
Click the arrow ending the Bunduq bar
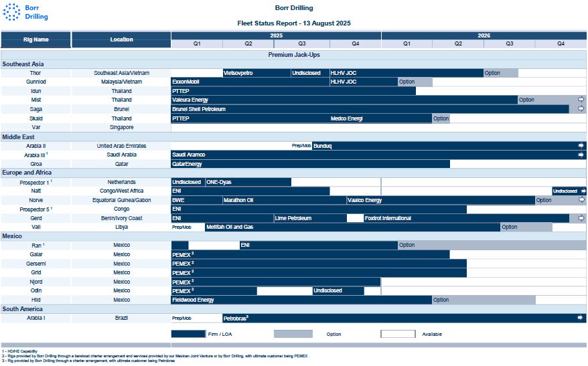[581, 145]
